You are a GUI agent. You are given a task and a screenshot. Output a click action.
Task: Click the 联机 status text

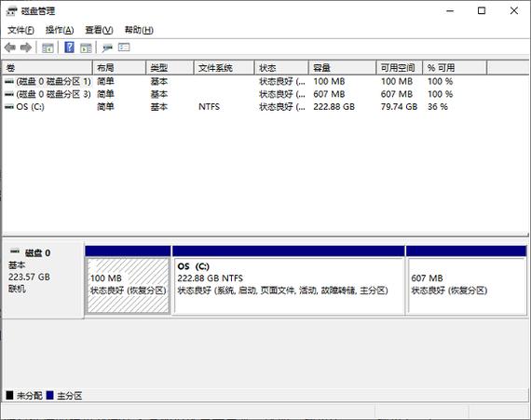[17, 289]
